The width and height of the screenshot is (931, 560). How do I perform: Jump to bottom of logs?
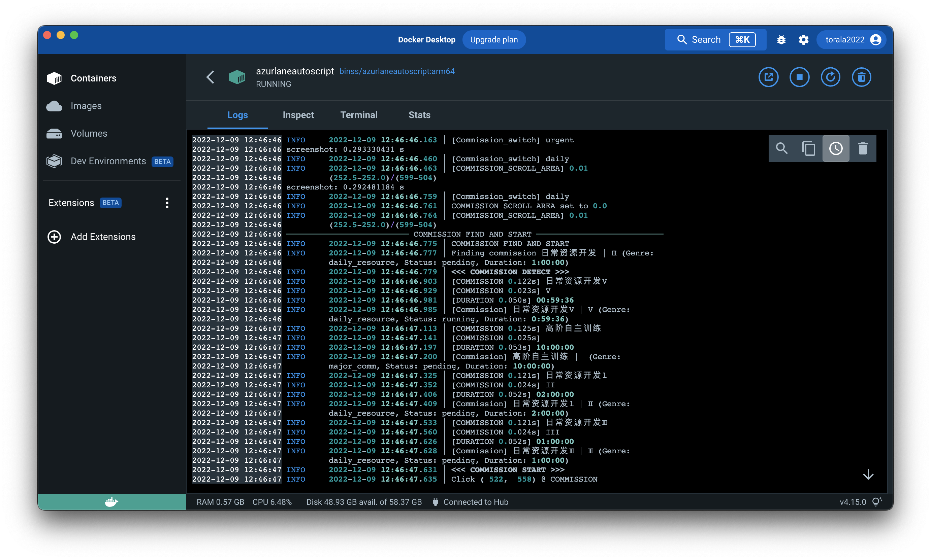coord(868,475)
